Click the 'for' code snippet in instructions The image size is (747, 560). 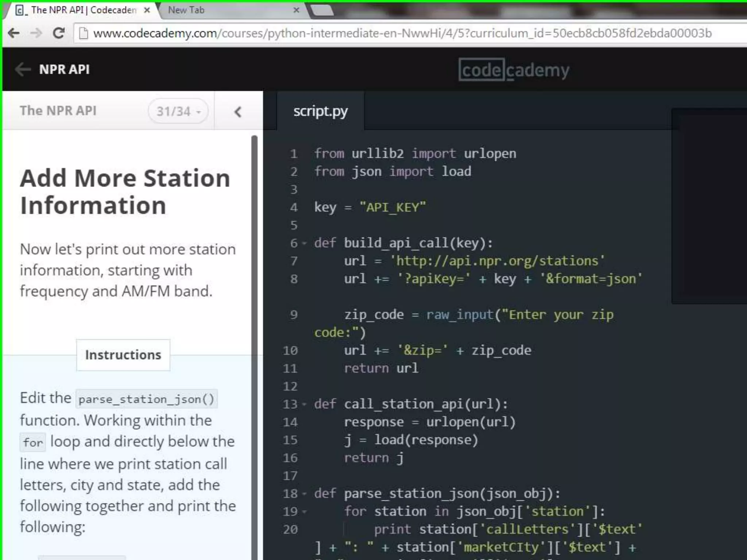point(33,443)
